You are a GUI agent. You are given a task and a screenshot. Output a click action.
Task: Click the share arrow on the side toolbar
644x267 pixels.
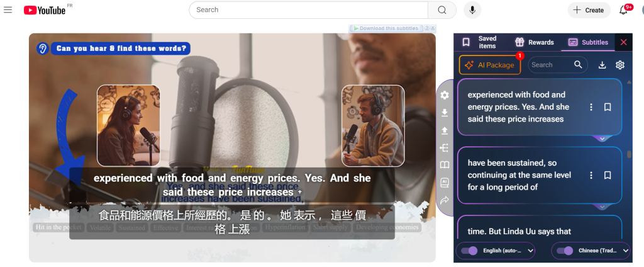pos(445,200)
